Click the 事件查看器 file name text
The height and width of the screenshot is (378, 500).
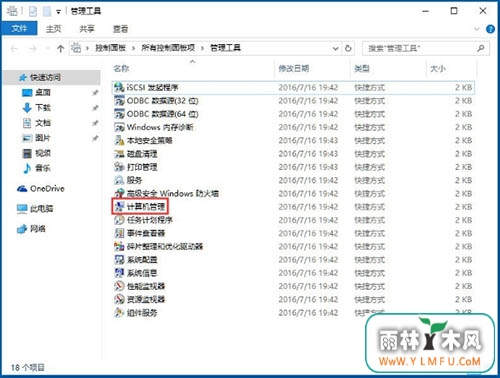(x=146, y=233)
